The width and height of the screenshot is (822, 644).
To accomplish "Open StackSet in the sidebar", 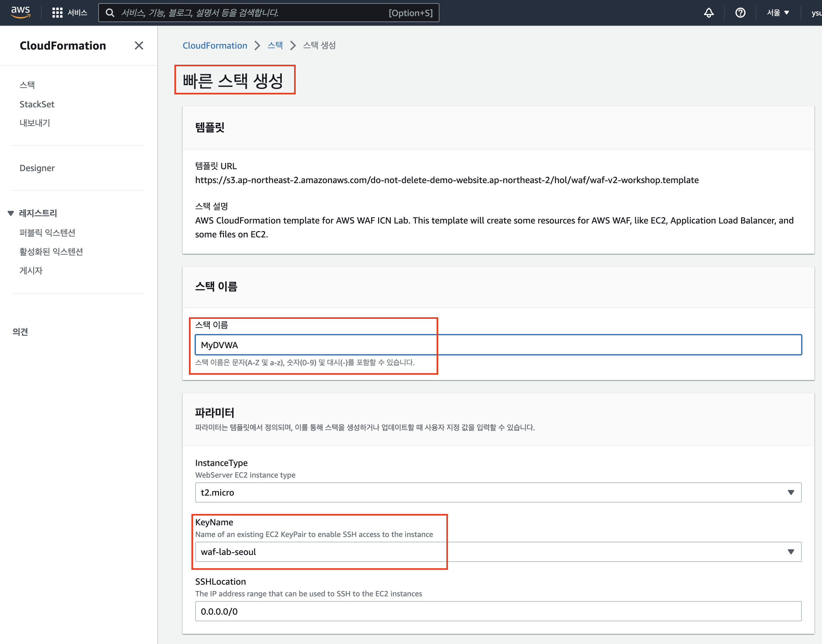I will point(37,104).
